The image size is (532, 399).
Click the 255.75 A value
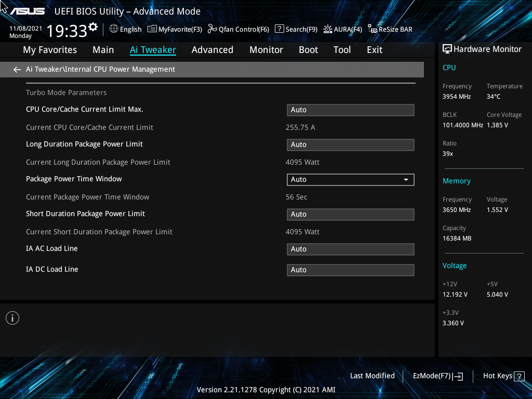[300, 128]
